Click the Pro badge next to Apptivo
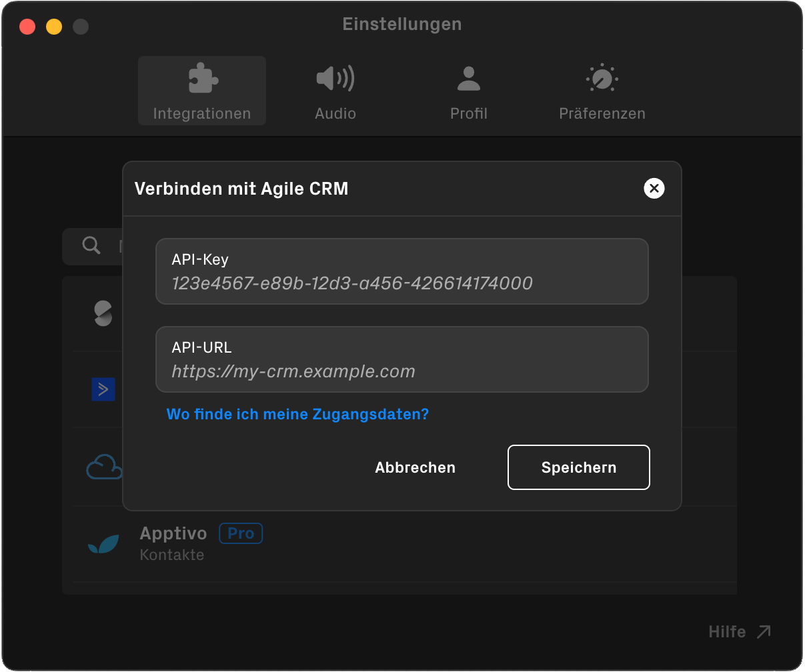The height and width of the screenshot is (672, 805). [x=241, y=533]
